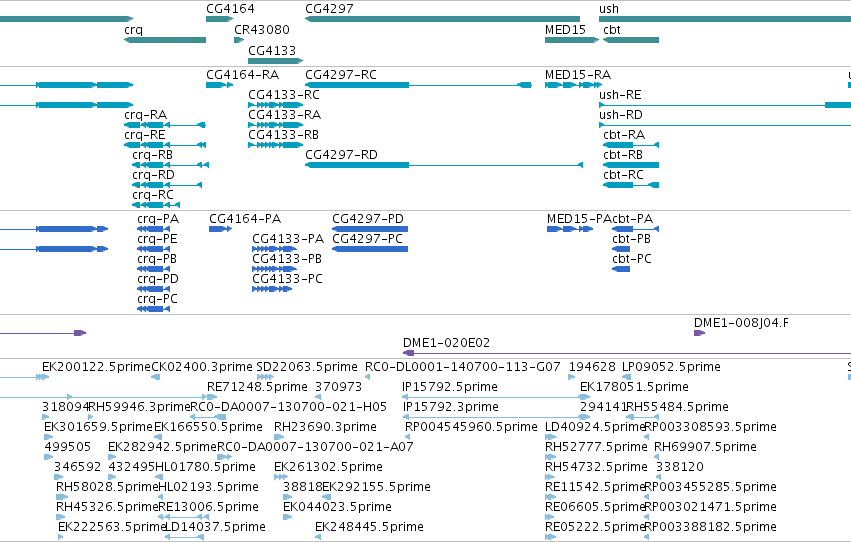Click the DME1-020E02 clone label
Screen dimensions: 851x542
coord(446,343)
